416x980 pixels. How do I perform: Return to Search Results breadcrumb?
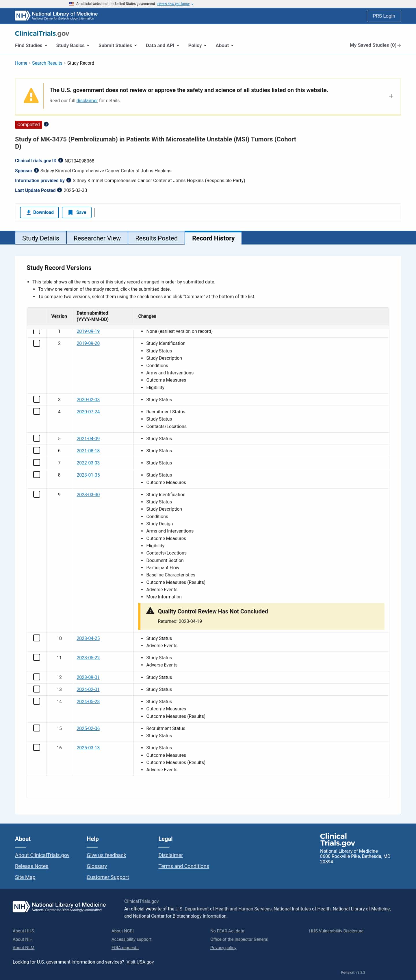(47, 63)
